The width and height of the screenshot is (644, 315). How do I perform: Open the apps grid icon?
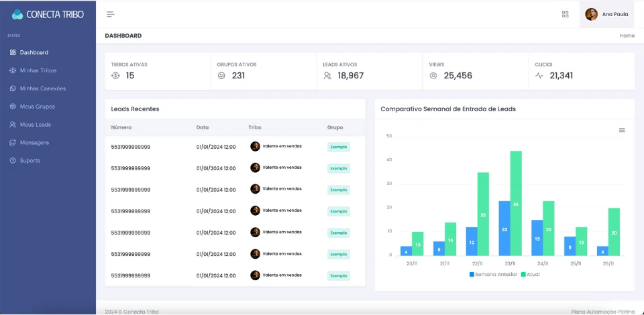point(566,14)
